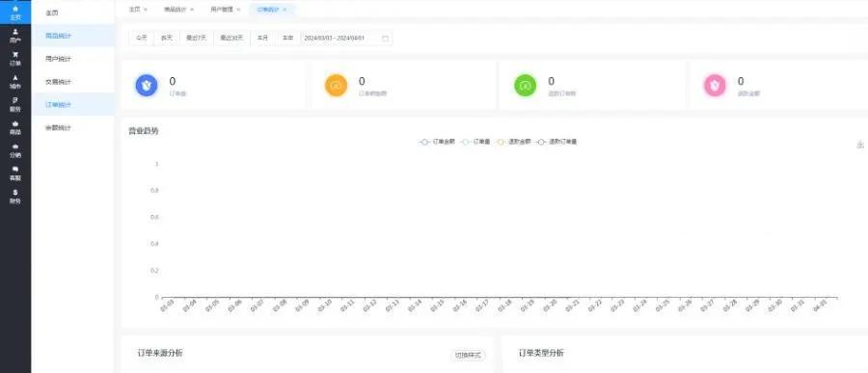868x373 pixels.
Task: Open the 用户 person icon in dark sidebar
Action: (14, 32)
